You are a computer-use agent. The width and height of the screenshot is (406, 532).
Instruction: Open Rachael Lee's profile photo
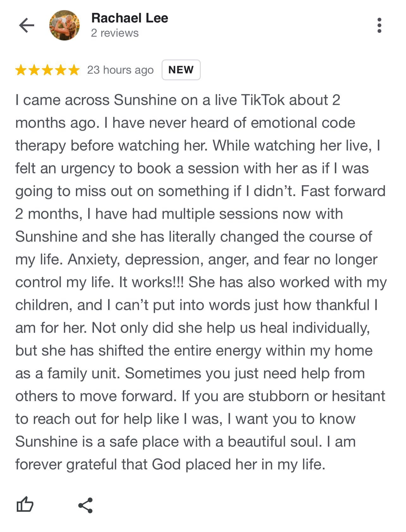click(x=65, y=25)
